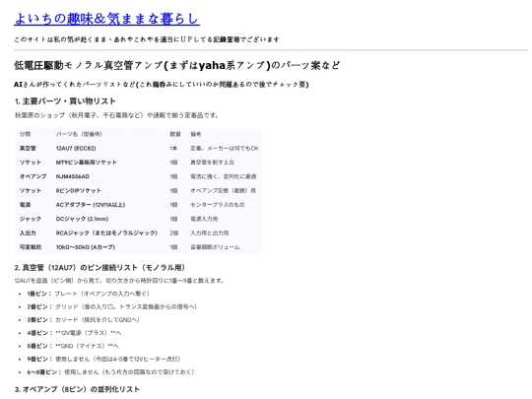The width and height of the screenshot is (532, 399).
Task: Click the 可変抵抗 category cell
Action: click(x=31, y=247)
